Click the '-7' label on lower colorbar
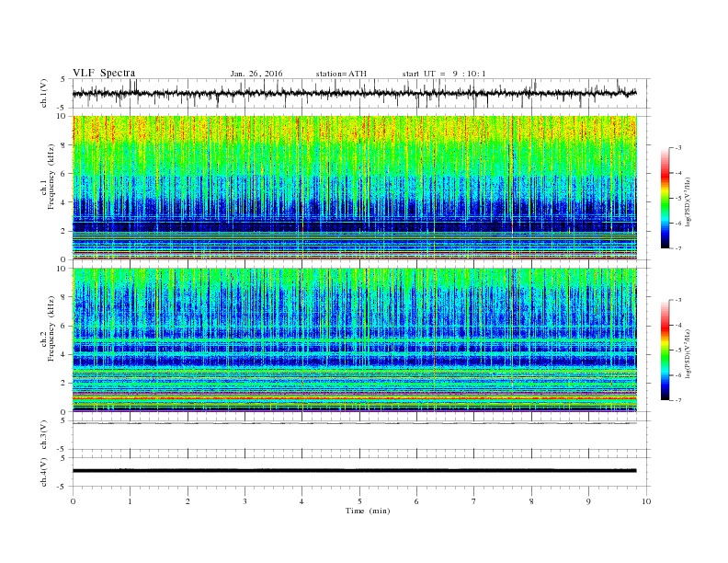The image size is (728, 563). point(677,400)
